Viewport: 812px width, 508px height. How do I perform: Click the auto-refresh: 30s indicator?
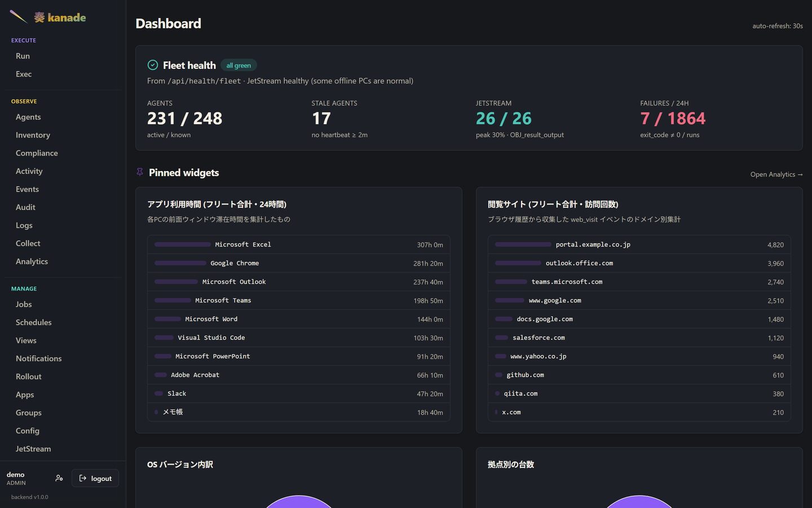[x=778, y=26]
